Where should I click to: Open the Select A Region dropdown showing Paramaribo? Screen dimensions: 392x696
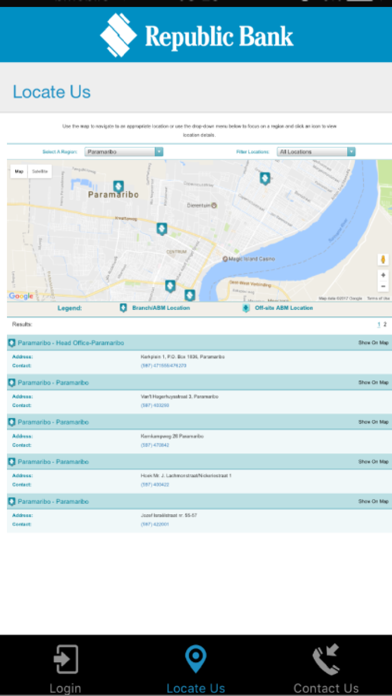pyautogui.click(x=124, y=152)
